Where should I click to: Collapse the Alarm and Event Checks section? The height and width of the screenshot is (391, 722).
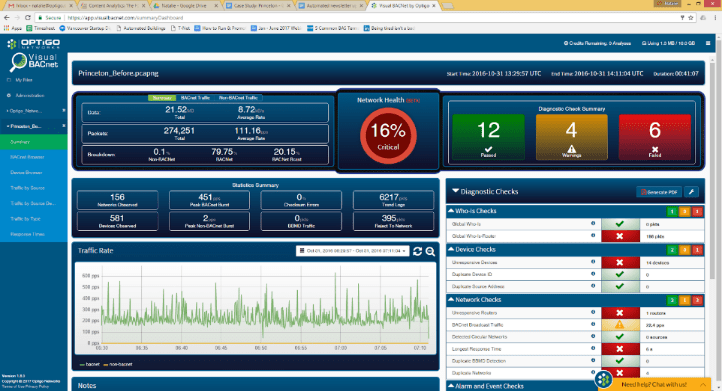coord(451,385)
